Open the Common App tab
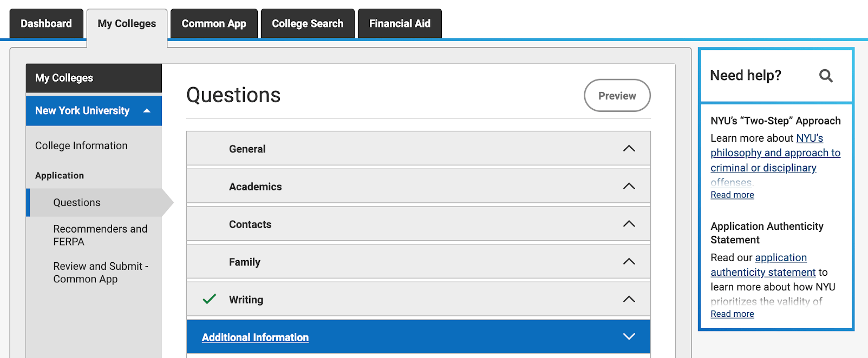 [214, 24]
